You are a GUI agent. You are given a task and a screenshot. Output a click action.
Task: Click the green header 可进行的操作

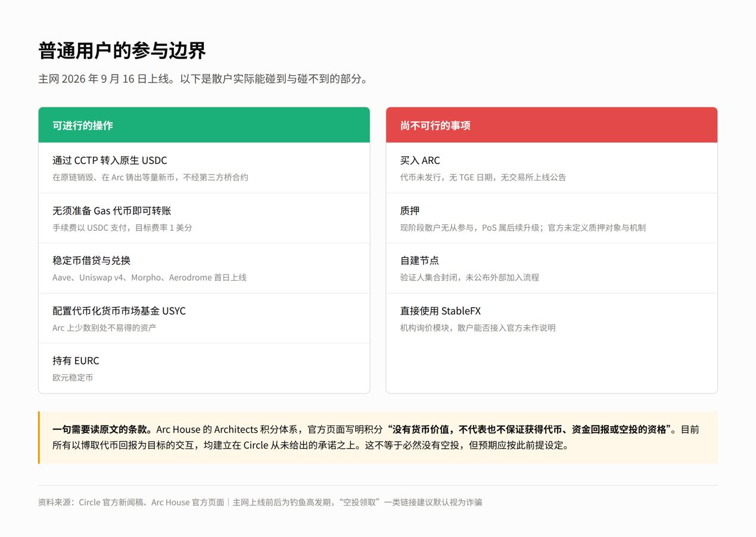[204, 125]
